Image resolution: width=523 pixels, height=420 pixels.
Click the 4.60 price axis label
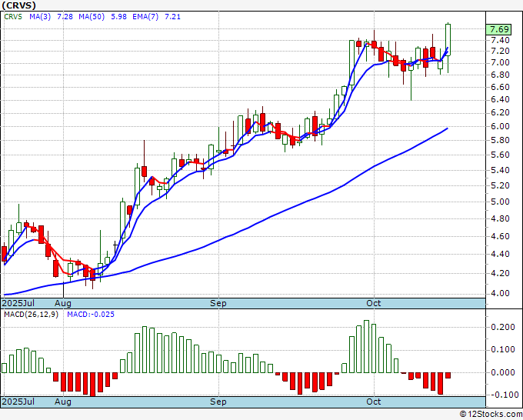[x=500, y=236]
